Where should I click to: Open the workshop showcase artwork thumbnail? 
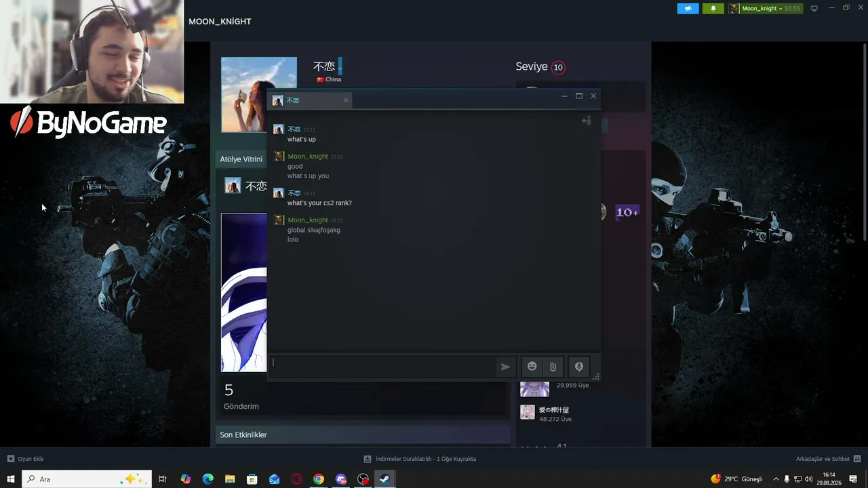[244, 292]
